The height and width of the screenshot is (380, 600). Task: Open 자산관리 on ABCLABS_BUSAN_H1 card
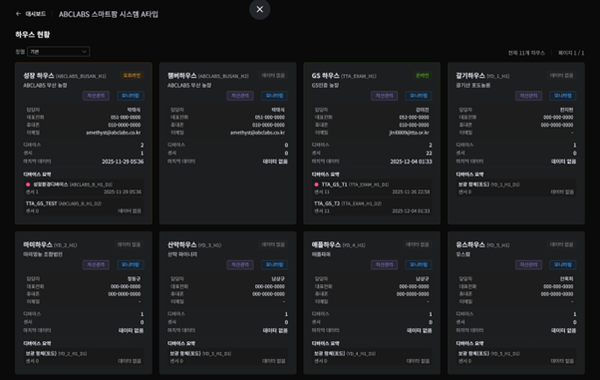click(96, 96)
